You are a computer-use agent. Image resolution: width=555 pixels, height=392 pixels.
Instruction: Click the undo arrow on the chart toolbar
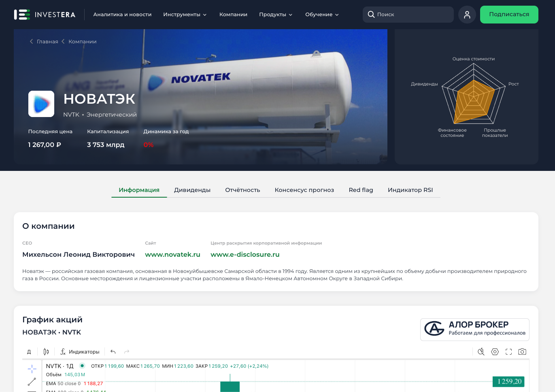coord(113,352)
